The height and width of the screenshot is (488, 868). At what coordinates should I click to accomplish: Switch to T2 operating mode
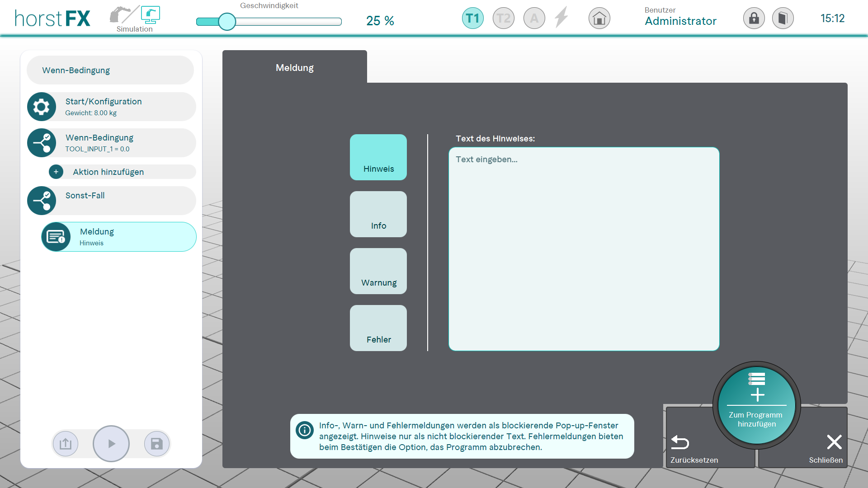[503, 19]
